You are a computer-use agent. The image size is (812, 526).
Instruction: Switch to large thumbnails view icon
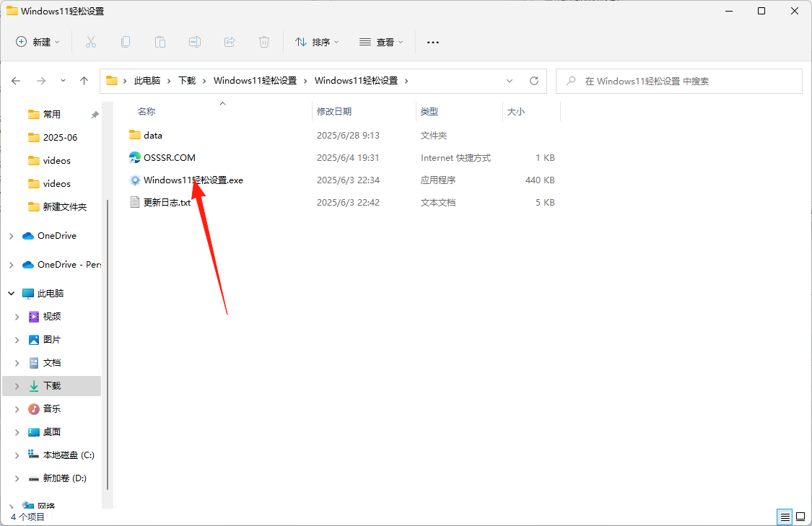click(x=800, y=517)
